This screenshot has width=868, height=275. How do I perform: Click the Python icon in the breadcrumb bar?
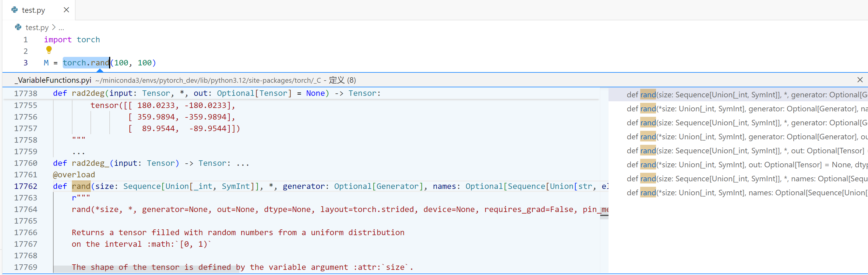[18, 27]
